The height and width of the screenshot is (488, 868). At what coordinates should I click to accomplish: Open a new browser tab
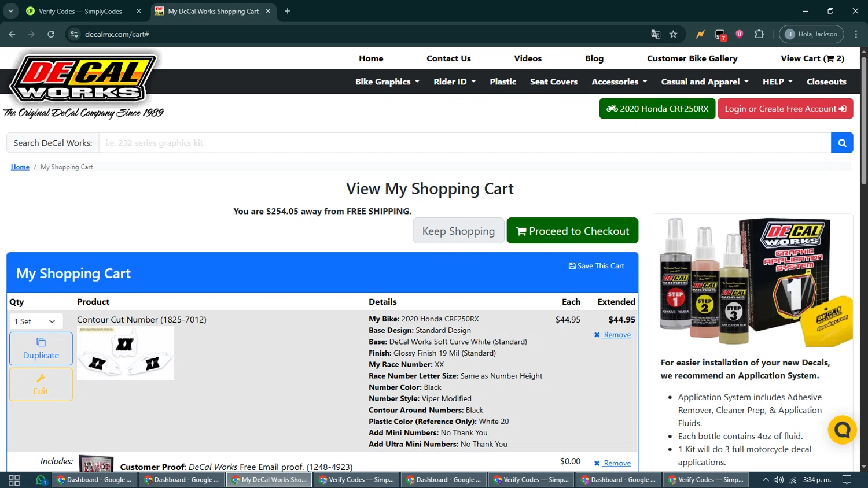[x=287, y=11]
